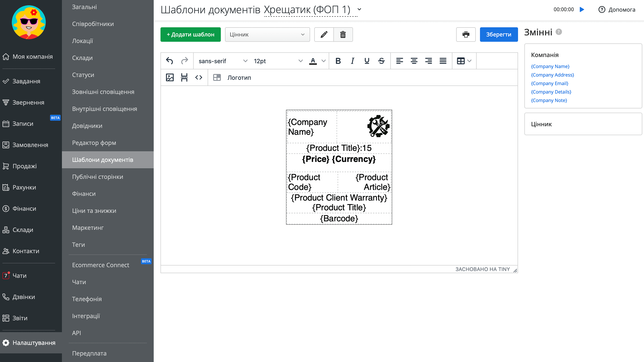Click the print template icon
644x362 pixels.
466,34
